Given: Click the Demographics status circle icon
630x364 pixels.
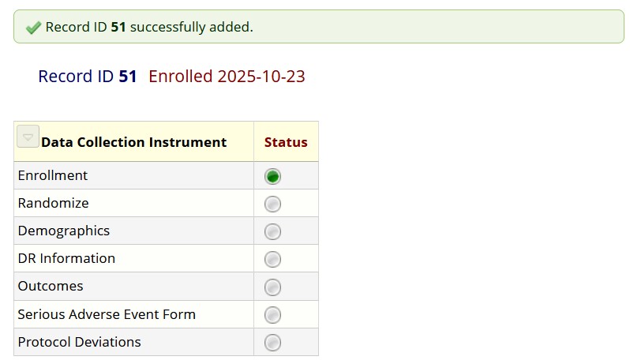Looking at the screenshot, I should tap(272, 231).
